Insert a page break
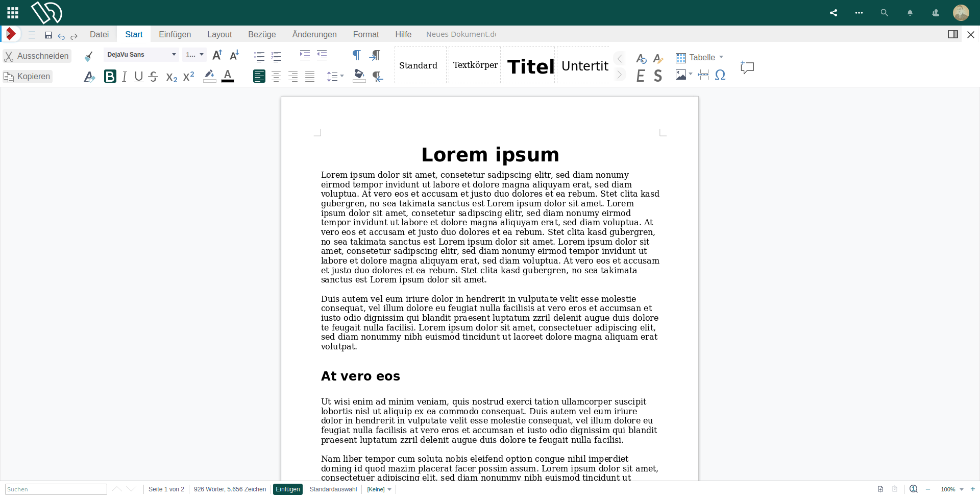The image size is (980, 498). tap(703, 75)
